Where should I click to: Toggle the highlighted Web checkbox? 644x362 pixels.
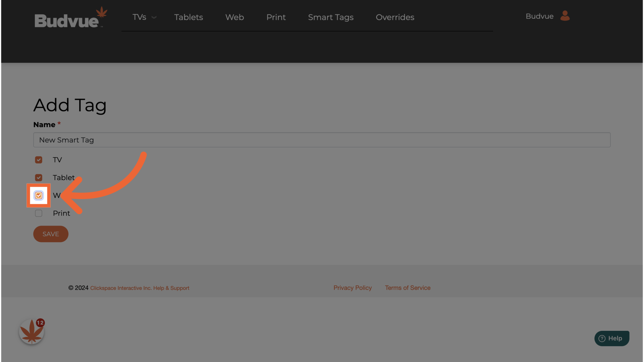[x=39, y=195]
